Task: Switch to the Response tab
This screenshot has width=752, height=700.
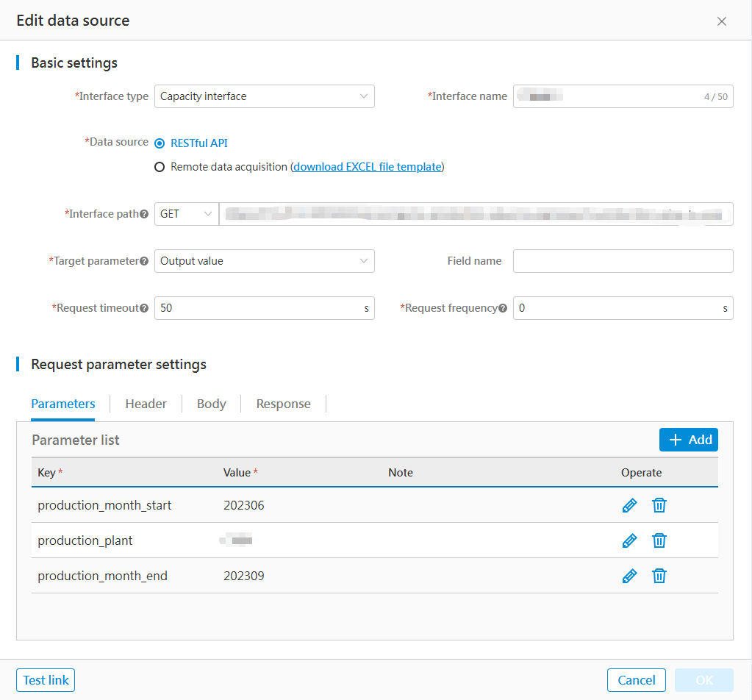Action: tap(283, 404)
